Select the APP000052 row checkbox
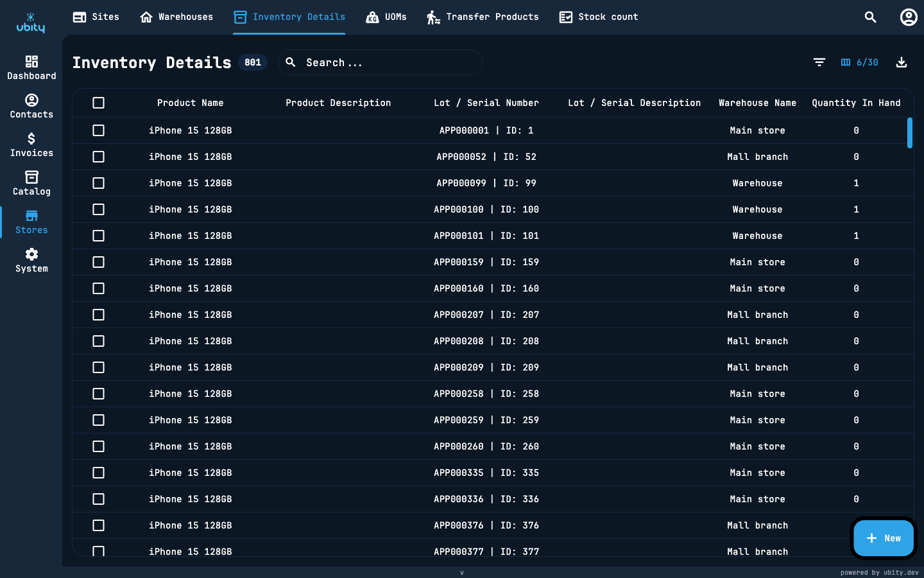 coord(98,157)
